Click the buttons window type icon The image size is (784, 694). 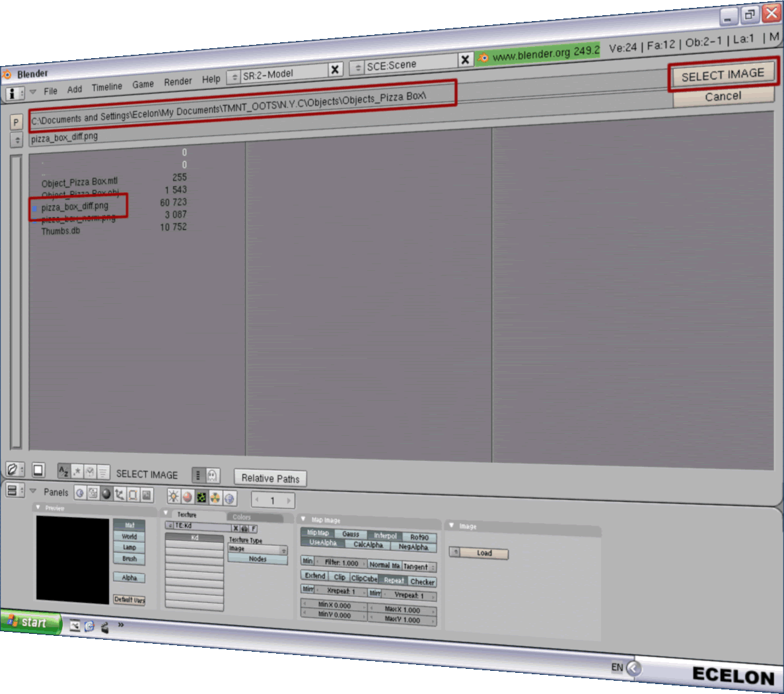pyautogui.click(x=15, y=490)
